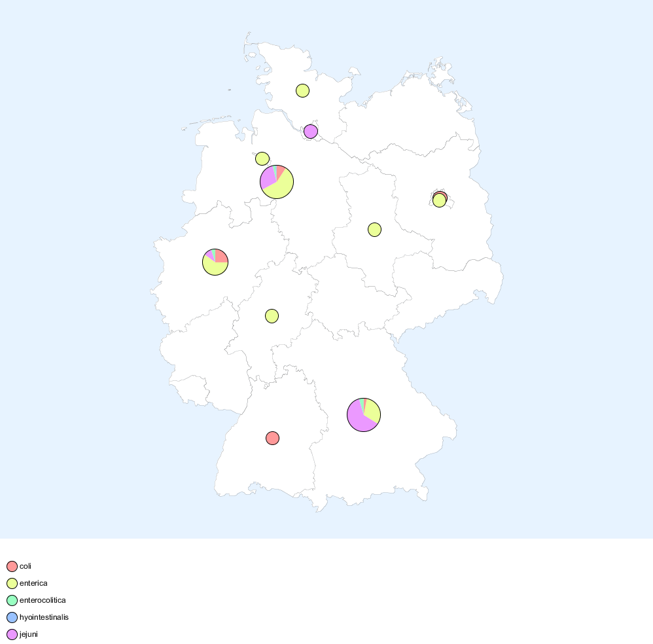This screenshot has height=644, width=653.
Task: Click the large Bavaria pie chart
Action: click(x=364, y=414)
